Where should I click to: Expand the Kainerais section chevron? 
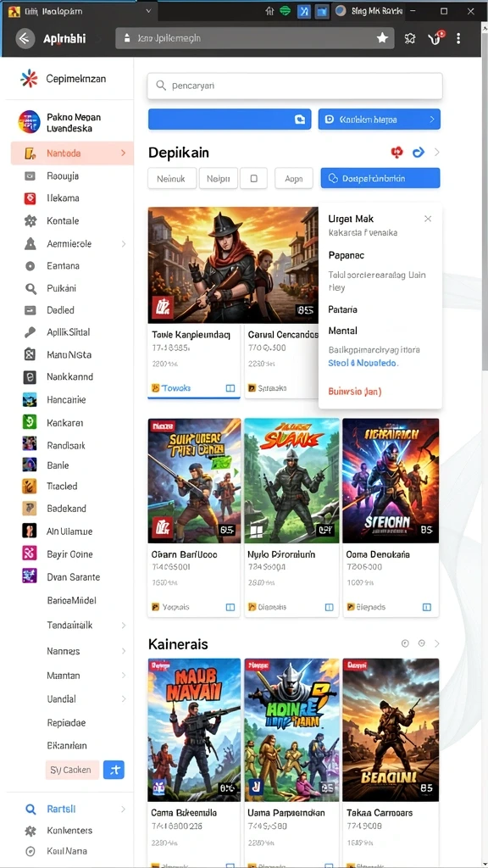click(x=437, y=643)
